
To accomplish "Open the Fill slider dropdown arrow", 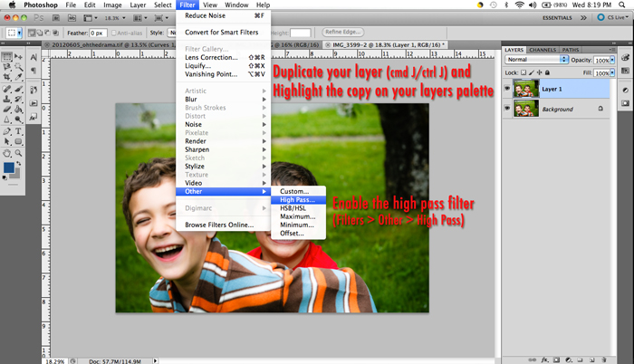I will tap(612, 72).
